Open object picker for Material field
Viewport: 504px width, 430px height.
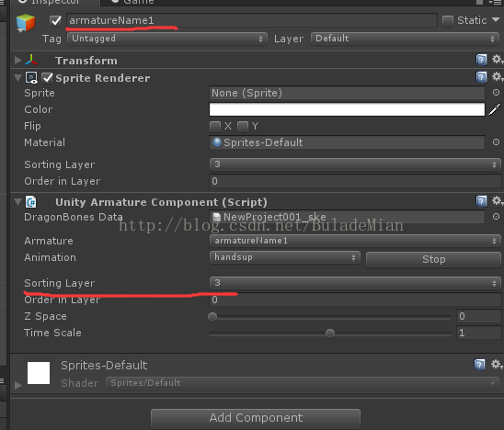click(496, 141)
